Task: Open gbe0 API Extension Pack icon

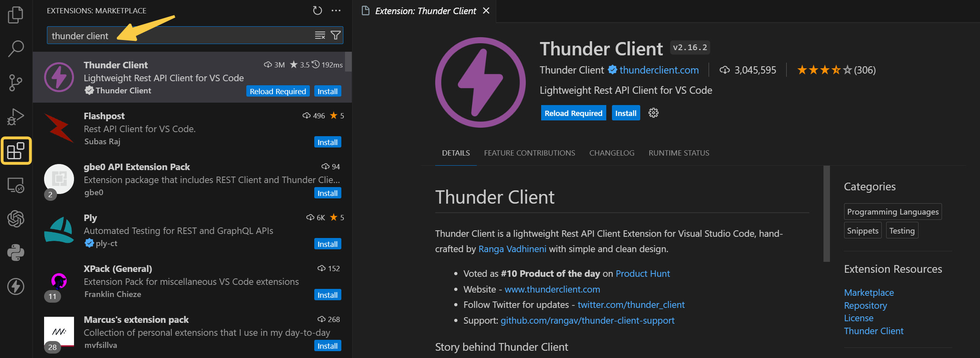Action: pos(59,179)
